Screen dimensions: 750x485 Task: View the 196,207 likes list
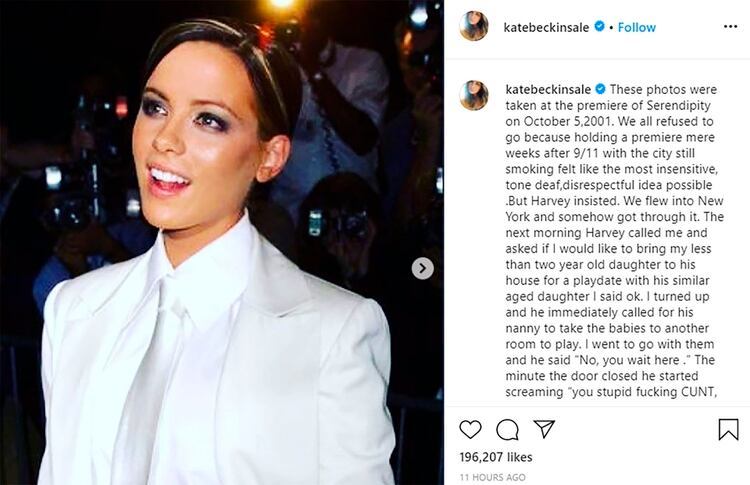click(496, 457)
